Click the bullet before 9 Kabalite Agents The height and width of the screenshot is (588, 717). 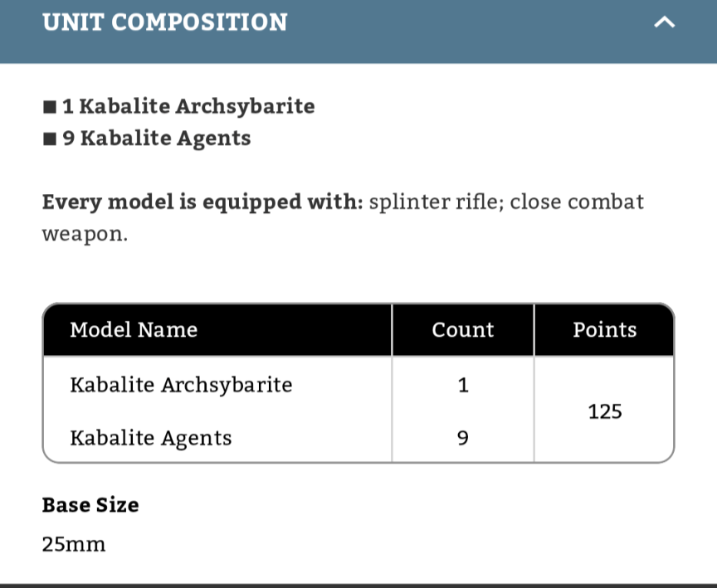pos(50,138)
